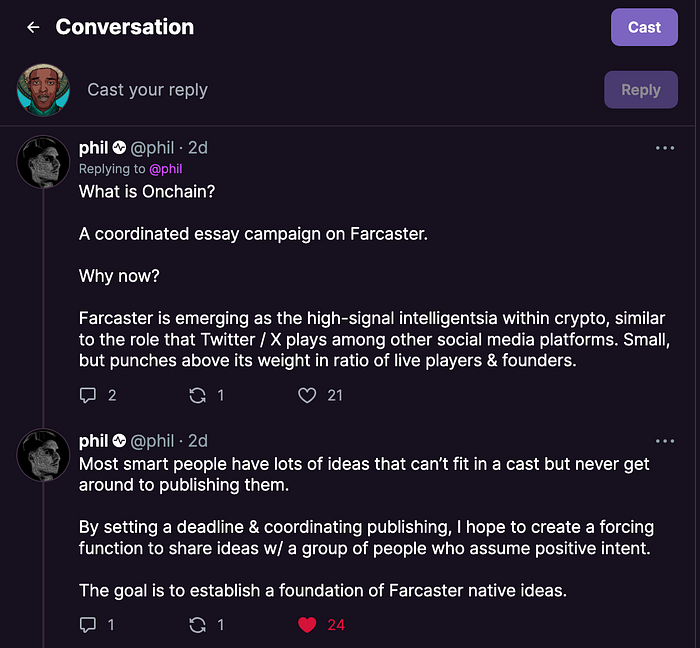Reply to the 'Most smart people' cast

(x=88, y=624)
